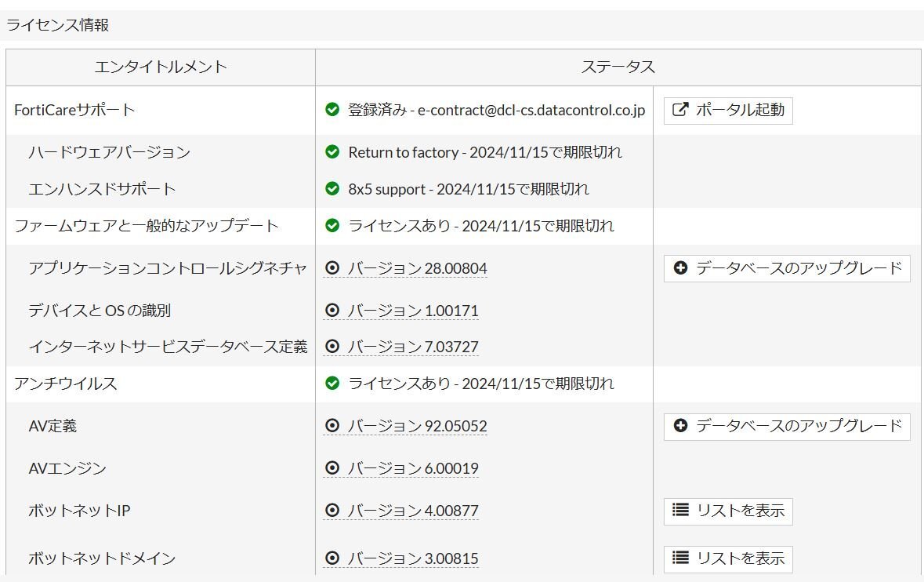The image size is (924, 582).
Task: Click the target icon beside version 92.05052
Action: 332,426
